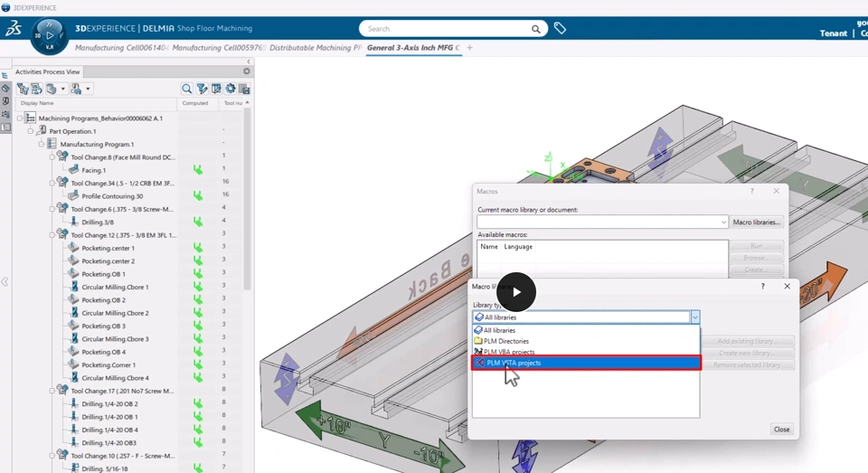Click the video play button overlay

[516, 292]
